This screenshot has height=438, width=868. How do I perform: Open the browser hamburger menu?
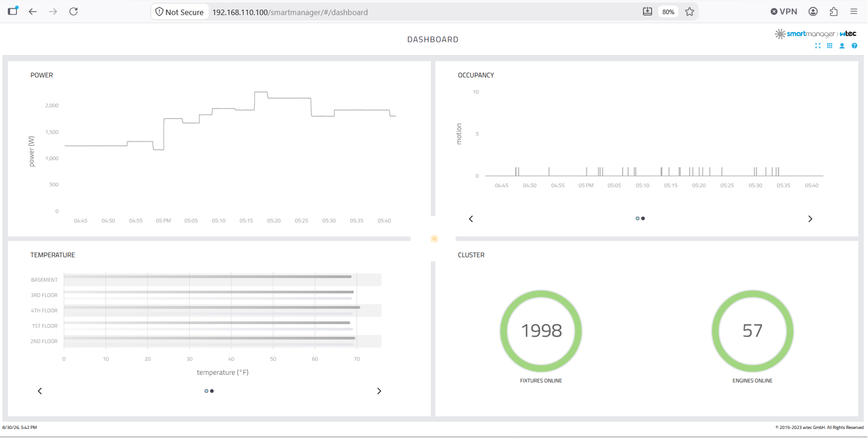click(x=854, y=12)
